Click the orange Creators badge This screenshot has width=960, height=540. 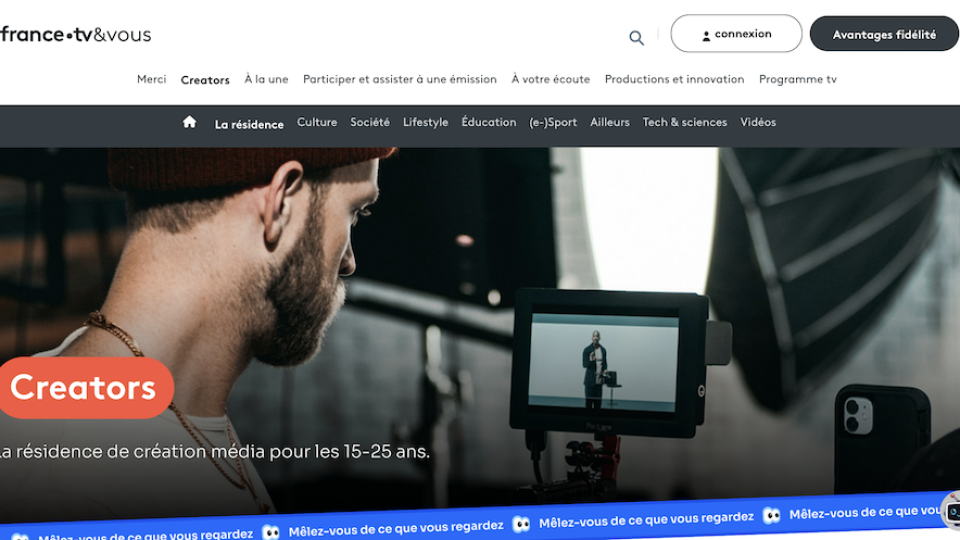[x=84, y=388]
